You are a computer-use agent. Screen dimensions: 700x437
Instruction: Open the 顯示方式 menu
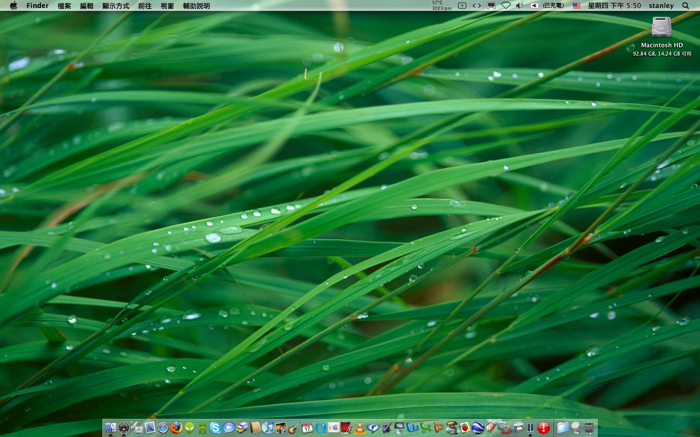pos(116,6)
